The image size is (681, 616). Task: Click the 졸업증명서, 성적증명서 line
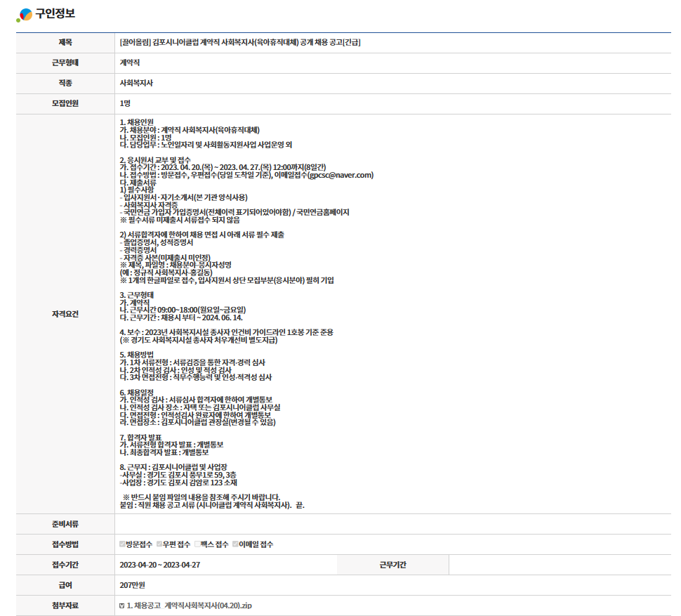(157, 242)
